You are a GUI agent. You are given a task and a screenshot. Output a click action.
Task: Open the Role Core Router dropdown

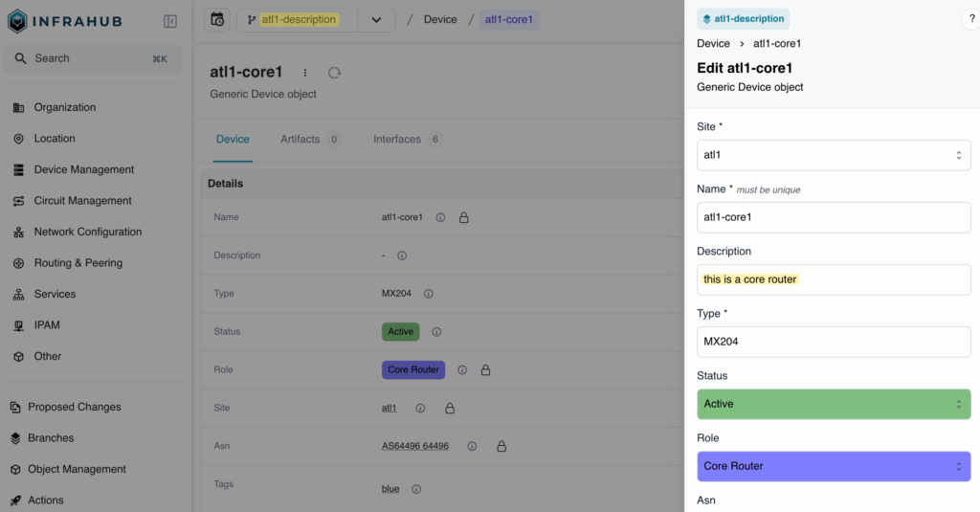(x=834, y=466)
